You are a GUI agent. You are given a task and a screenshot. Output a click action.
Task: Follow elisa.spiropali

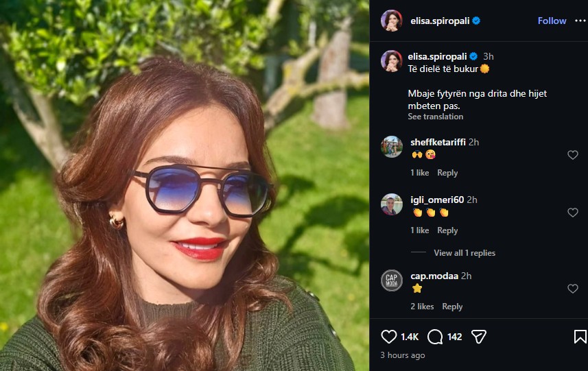[552, 21]
